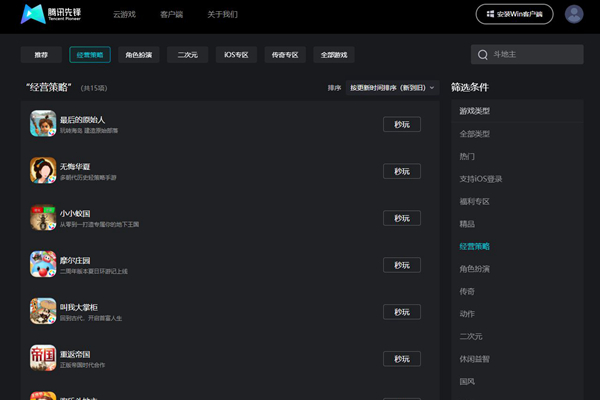
Task: Select the iOS专区 category tab
Action: point(236,55)
